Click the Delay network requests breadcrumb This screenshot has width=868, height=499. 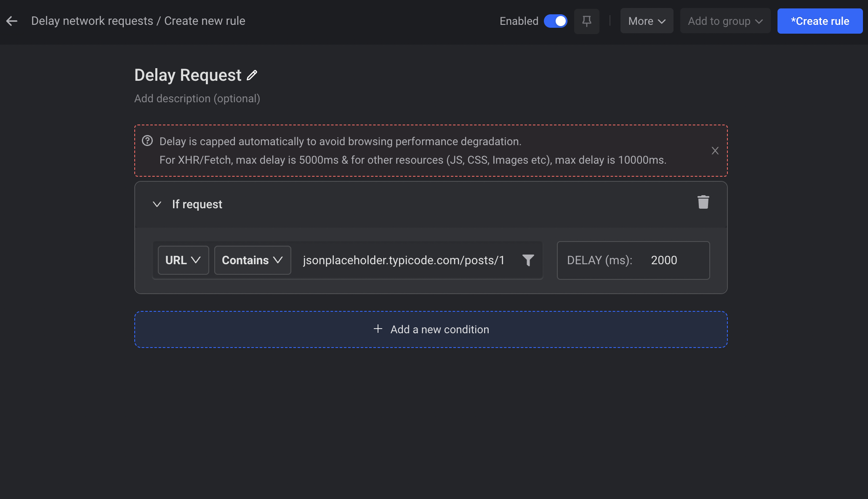pyautogui.click(x=92, y=21)
